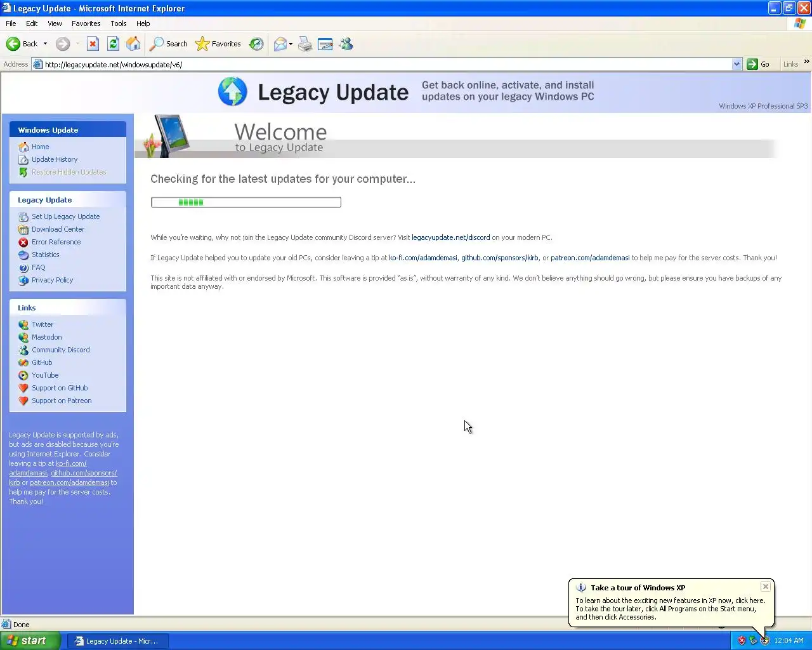Click the FAQ question mark icon
Viewport: 812px width, 650px height.
(23, 267)
